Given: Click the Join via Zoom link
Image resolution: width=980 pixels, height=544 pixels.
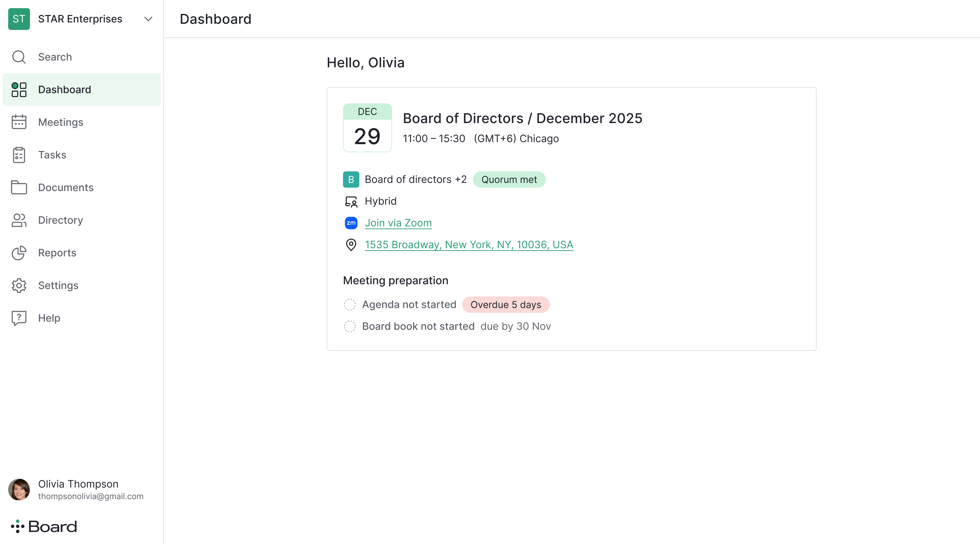Looking at the screenshot, I should (398, 223).
